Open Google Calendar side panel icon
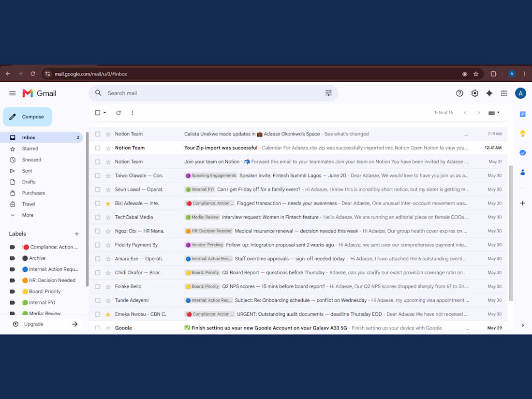The width and height of the screenshot is (532, 399). click(522, 114)
